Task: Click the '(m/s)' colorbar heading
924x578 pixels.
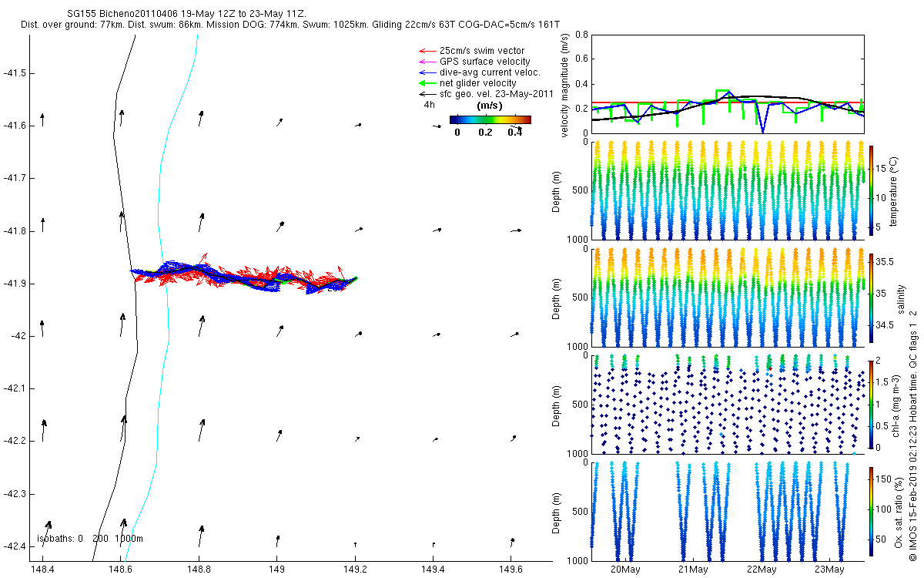Action: click(x=490, y=106)
